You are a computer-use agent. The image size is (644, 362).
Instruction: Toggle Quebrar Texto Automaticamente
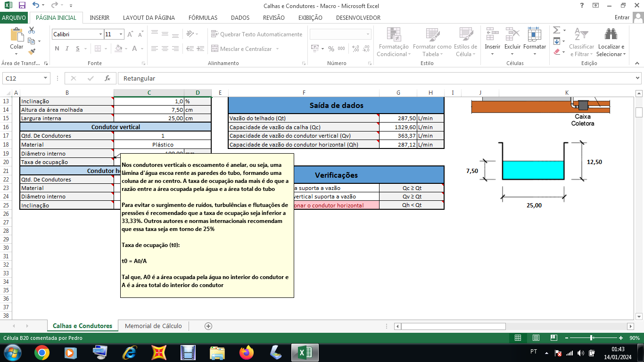pyautogui.click(x=256, y=34)
